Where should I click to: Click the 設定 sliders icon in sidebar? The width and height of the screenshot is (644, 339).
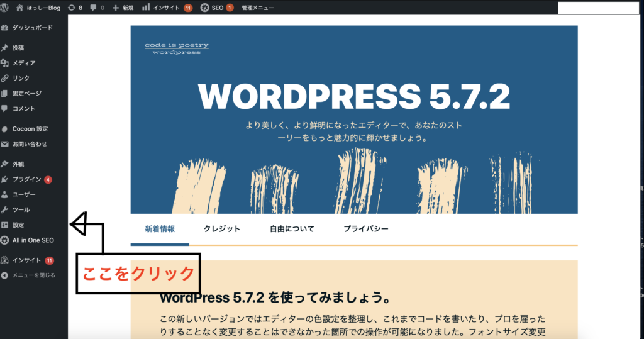click(4, 225)
